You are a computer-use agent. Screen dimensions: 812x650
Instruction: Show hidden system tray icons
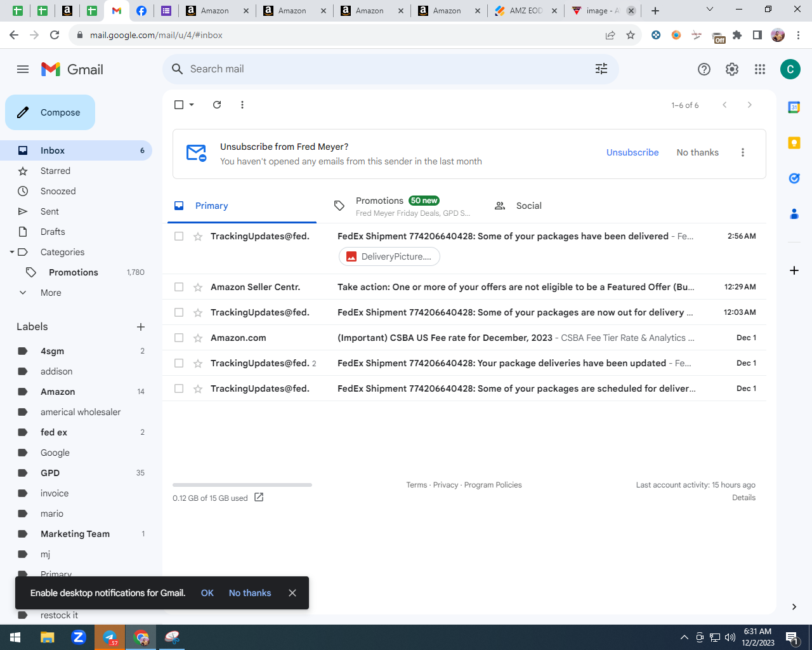click(x=684, y=637)
